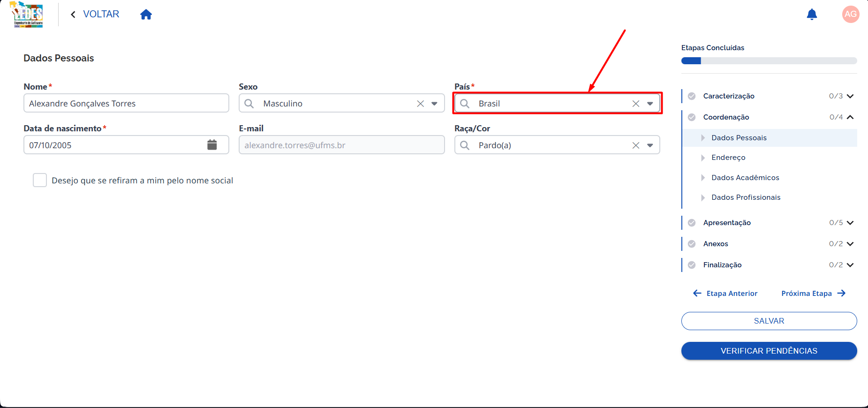
Task: Click the 0/5 count for Apresentação
Action: pyautogui.click(x=836, y=223)
